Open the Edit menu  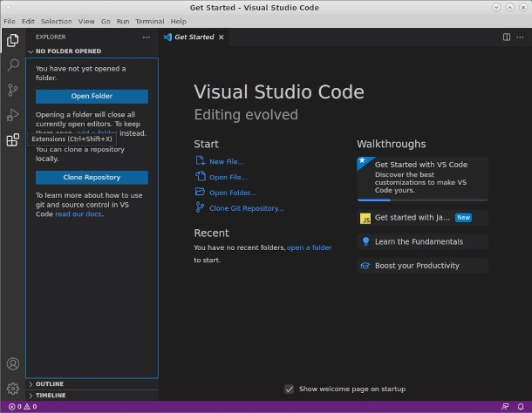(28, 22)
